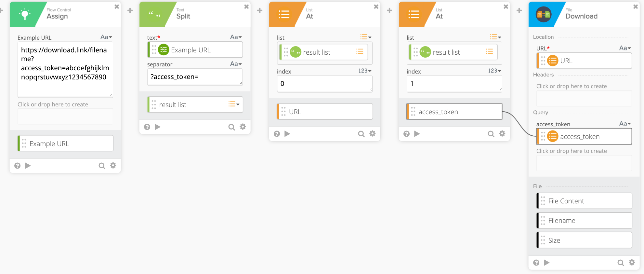Click plus between Split and first At card
The image size is (644, 274).
(x=260, y=11)
